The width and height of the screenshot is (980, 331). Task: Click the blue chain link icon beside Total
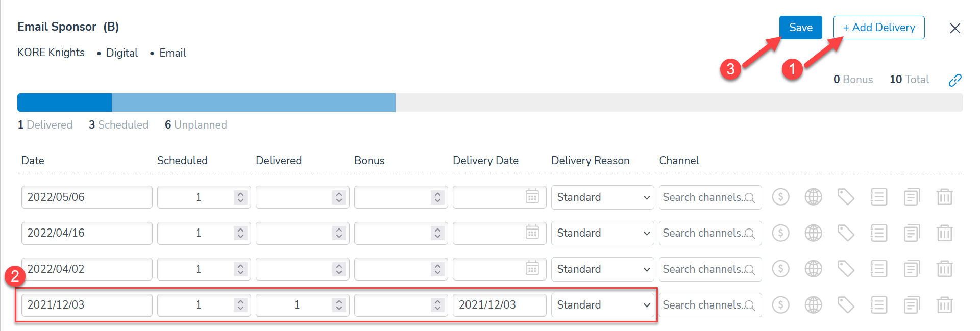954,80
